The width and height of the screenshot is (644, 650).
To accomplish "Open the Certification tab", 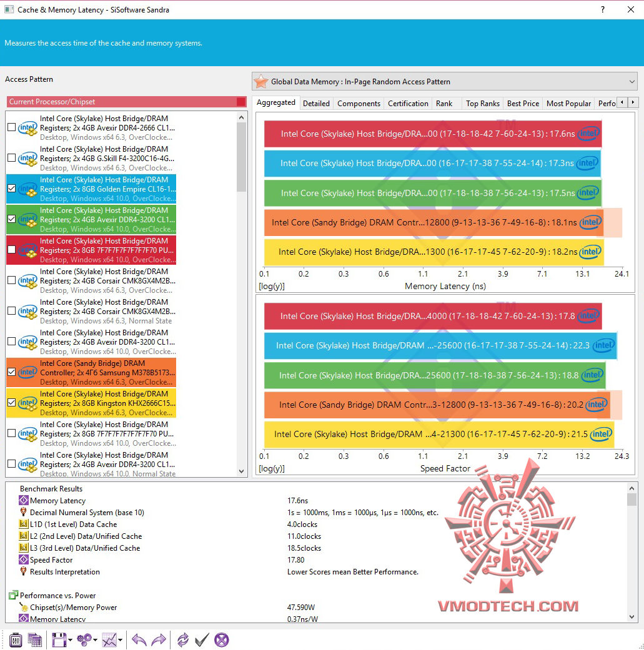I will (408, 103).
